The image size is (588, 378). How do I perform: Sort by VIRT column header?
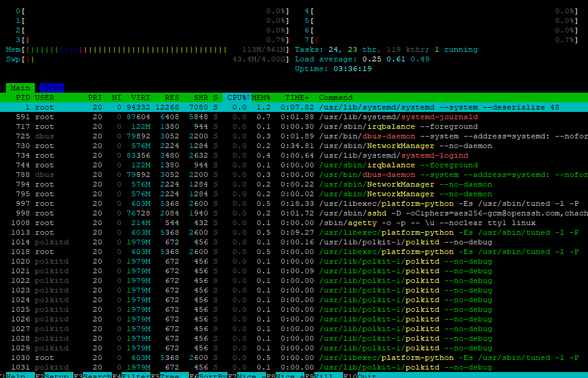(141, 98)
